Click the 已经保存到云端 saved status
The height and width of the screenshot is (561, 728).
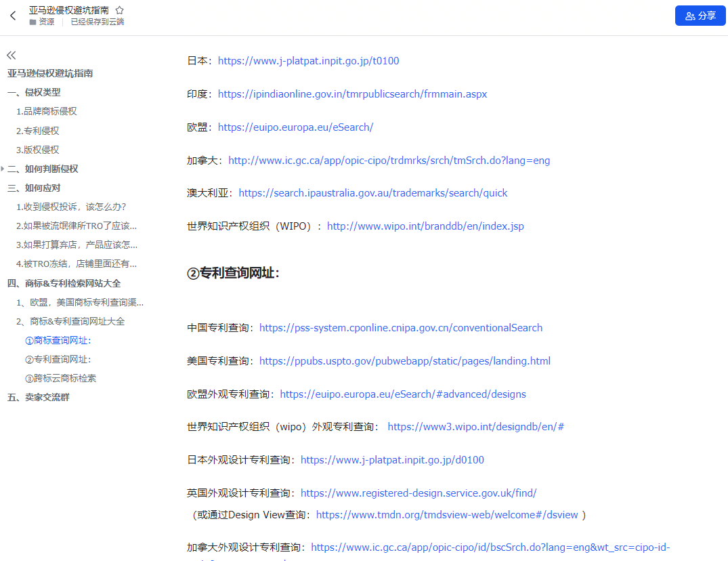(97, 22)
